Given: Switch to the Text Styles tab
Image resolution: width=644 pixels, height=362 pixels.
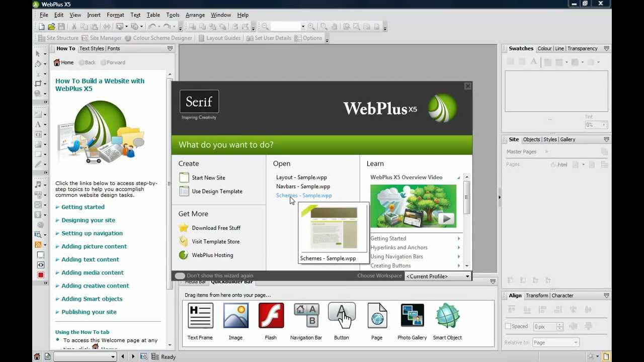Looking at the screenshot, I should pyautogui.click(x=92, y=49).
